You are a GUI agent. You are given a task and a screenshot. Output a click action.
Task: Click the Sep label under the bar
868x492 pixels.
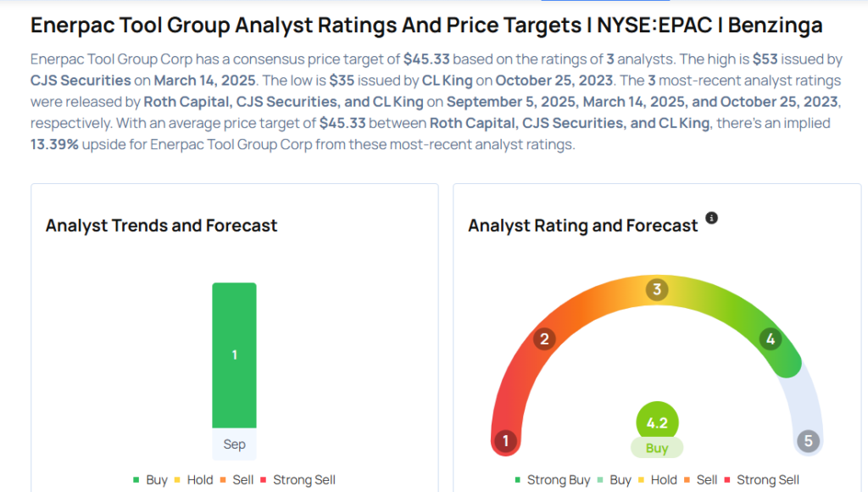pos(234,444)
